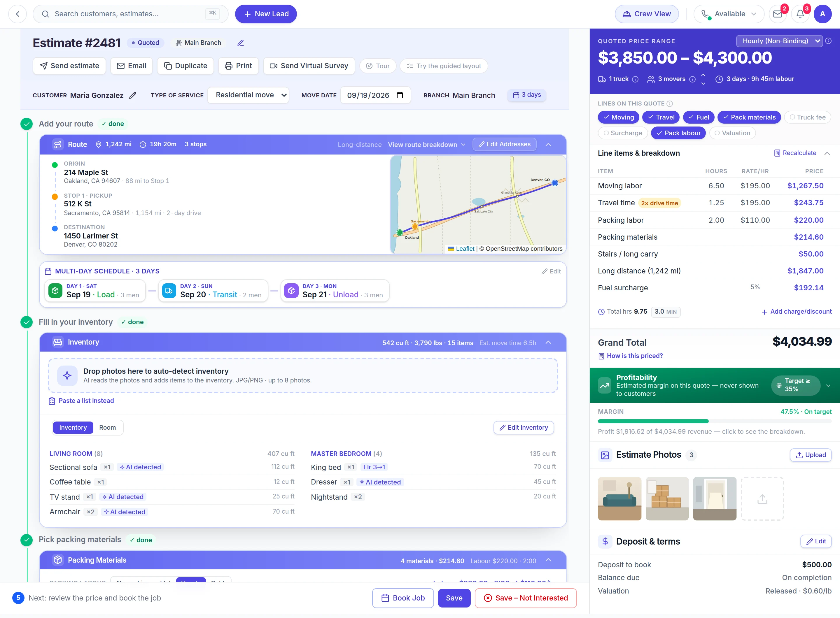Open the Available status dropdown
This screenshot has width=840, height=618.
point(729,14)
